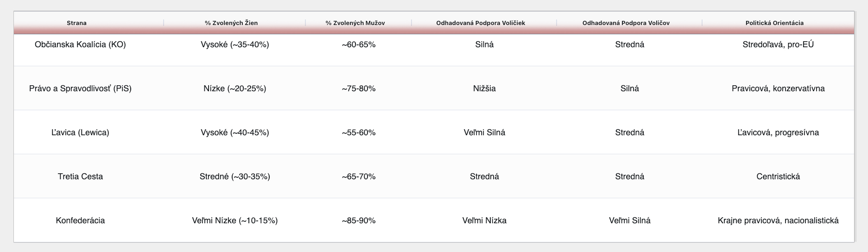The height and width of the screenshot is (252, 868).
Task: Click the Ľavica (Lewica) party cell
Action: 80,132
